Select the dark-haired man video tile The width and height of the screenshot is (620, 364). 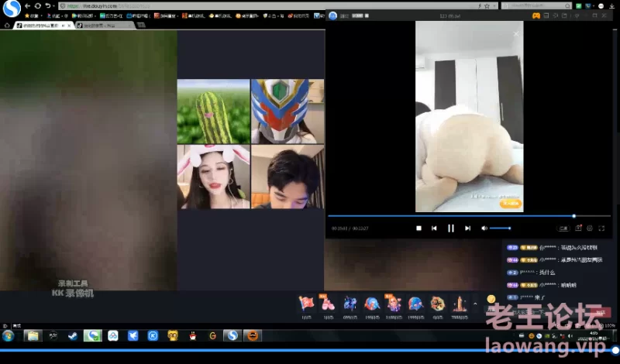click(288, 177)
